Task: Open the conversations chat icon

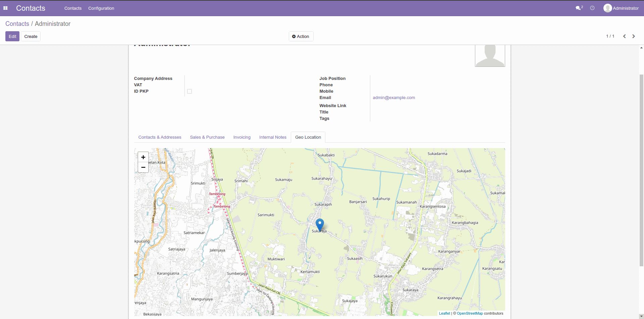Action: point(578,8)
